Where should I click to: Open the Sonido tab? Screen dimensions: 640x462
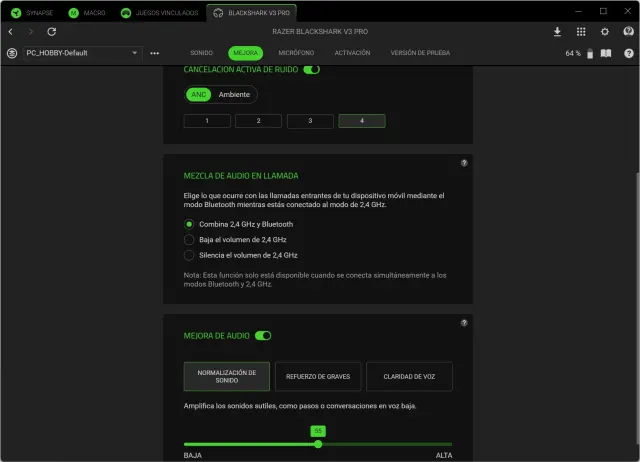click(x=201, y=53)
